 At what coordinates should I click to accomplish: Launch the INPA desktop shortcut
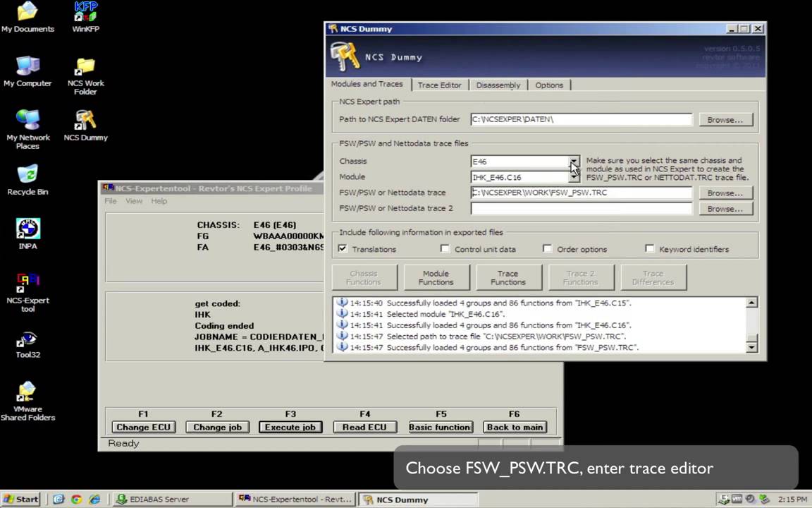[27, 234]
